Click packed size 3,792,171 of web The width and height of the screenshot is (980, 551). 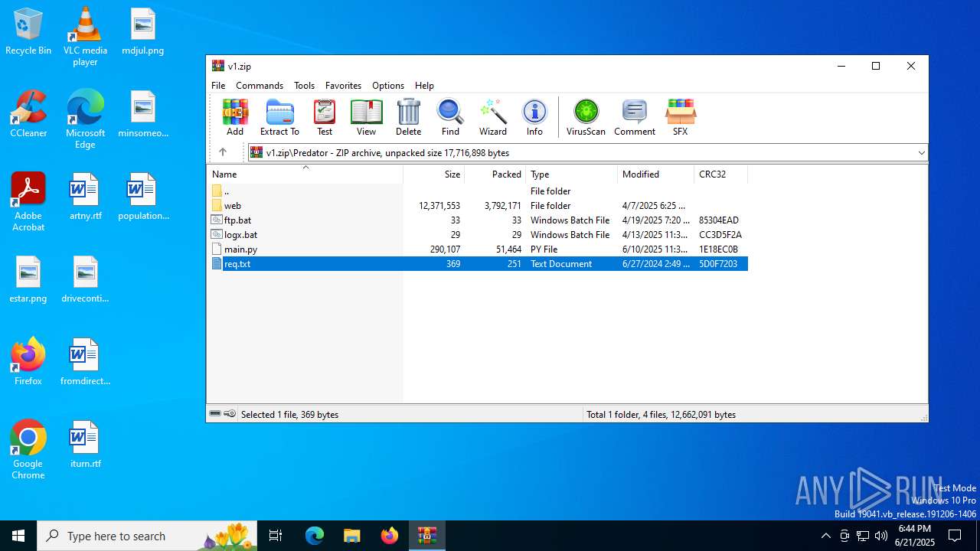[502, 206]
